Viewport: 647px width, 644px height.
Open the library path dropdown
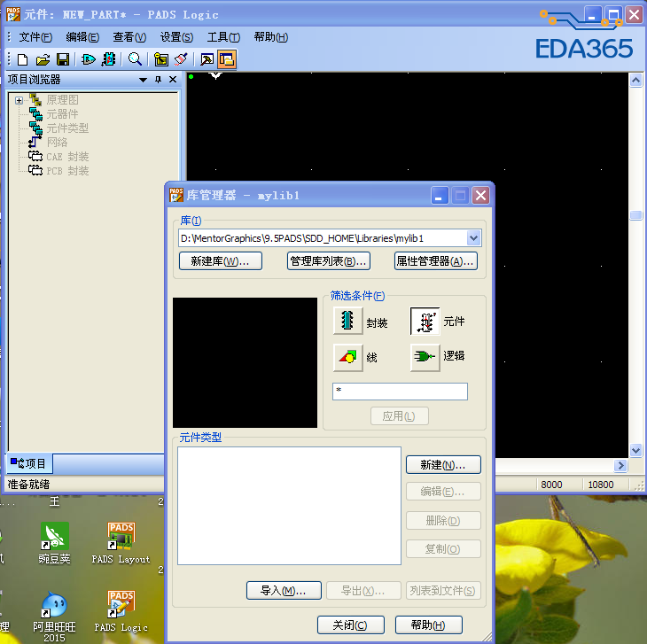click(x=473, y=238)
